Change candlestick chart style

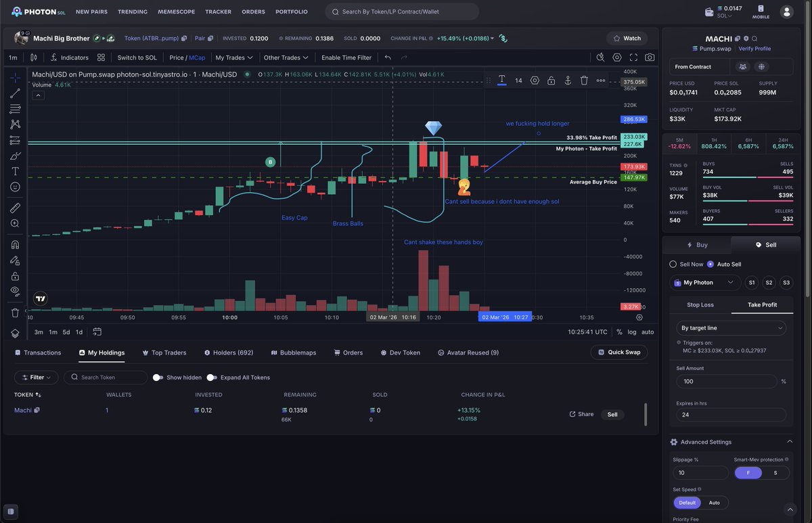(35, 58)
